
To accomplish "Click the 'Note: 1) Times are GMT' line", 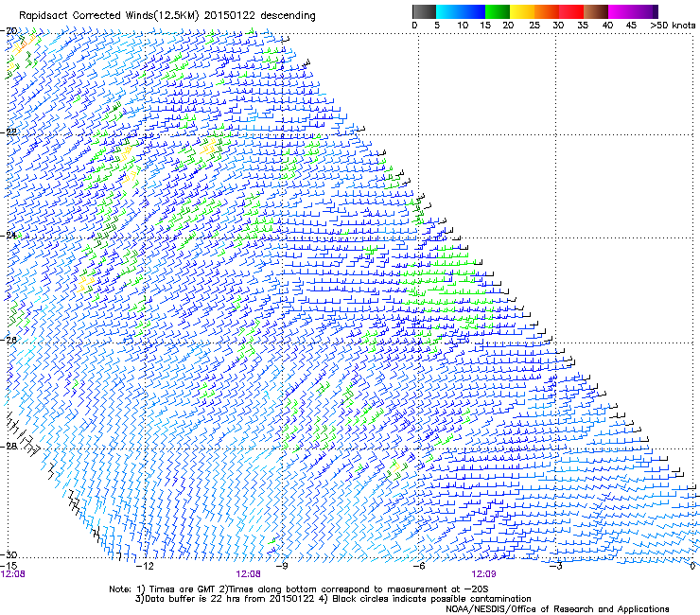I will 298,589.
